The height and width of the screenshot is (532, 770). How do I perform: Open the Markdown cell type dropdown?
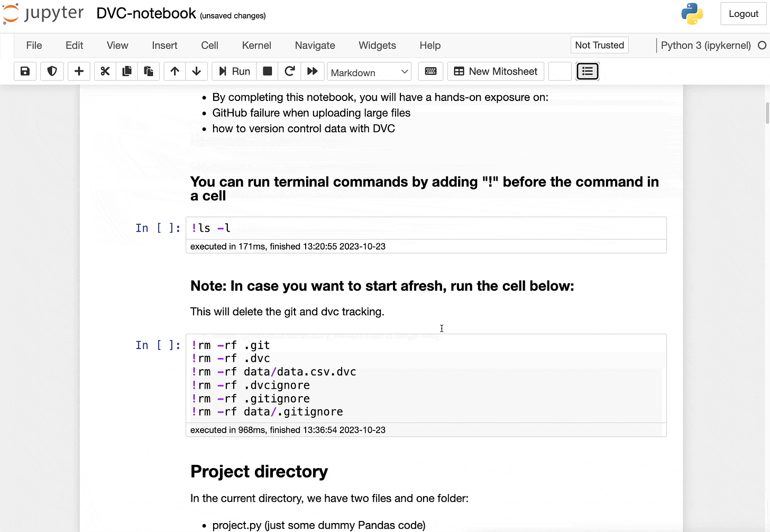click(x=369, y=72)
